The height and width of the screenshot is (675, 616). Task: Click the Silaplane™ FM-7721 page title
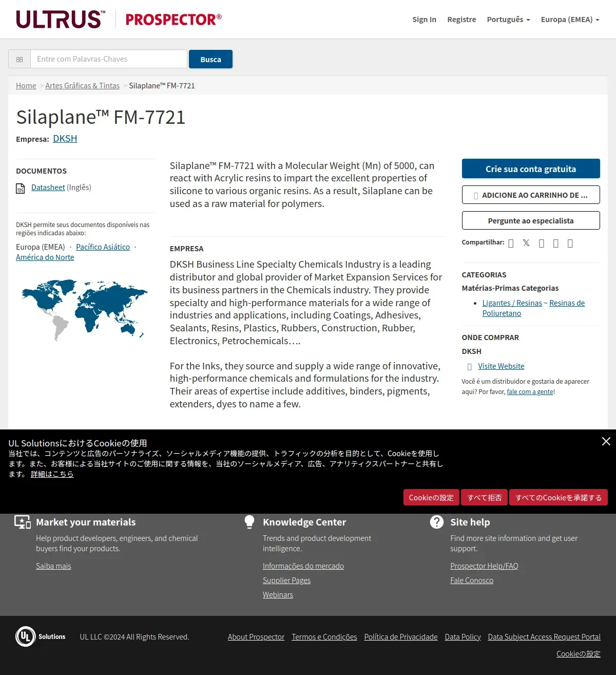click(101, 117)
